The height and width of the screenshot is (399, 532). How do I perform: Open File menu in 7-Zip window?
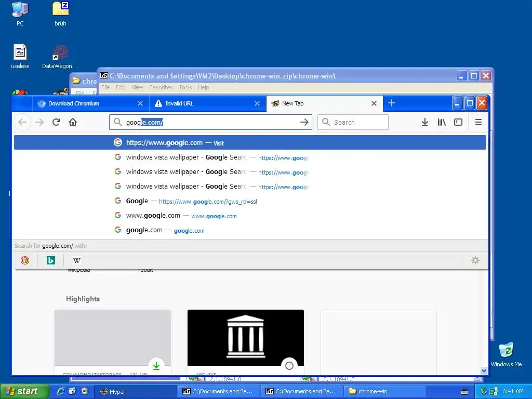coord(105,87)
